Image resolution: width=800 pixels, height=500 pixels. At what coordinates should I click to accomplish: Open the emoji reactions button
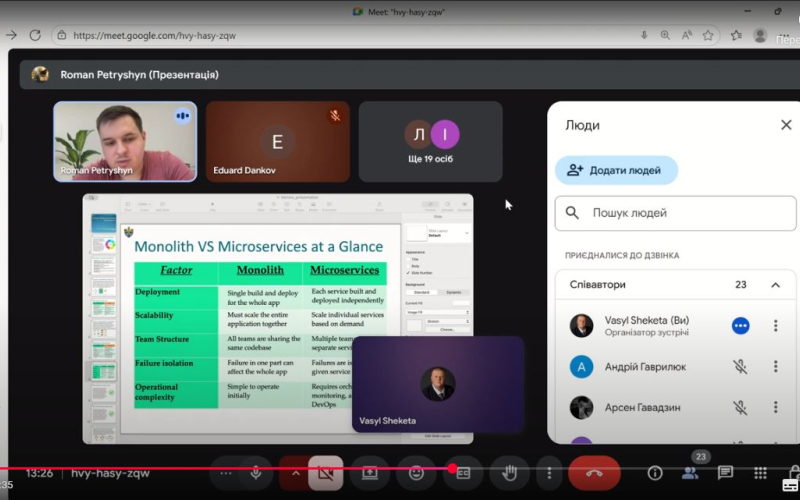[x=416, y=473]
